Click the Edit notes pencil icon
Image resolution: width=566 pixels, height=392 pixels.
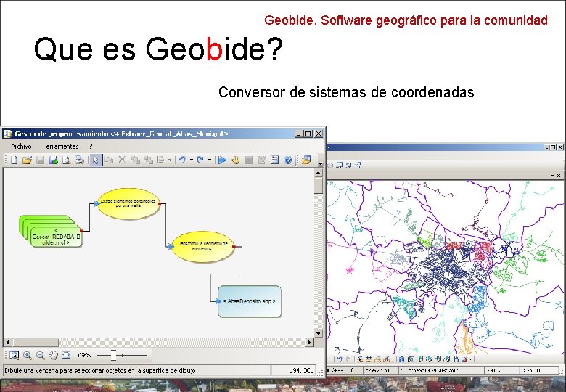click(262, 160)
